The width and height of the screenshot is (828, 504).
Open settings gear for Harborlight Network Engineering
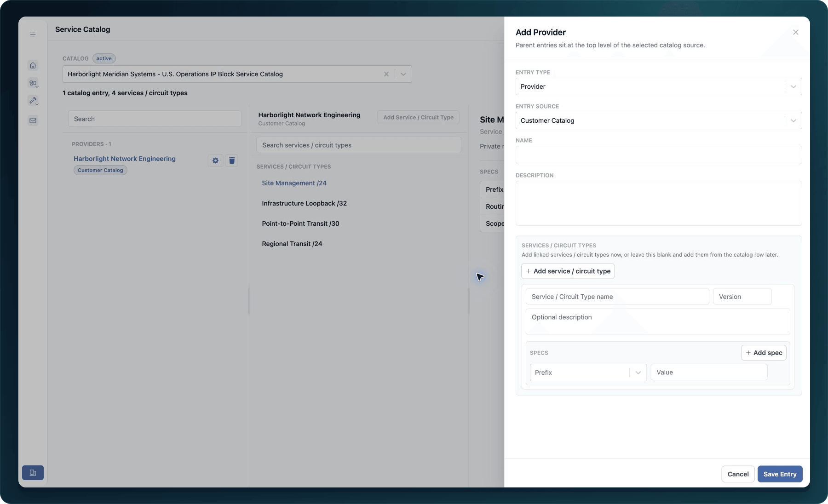click(x=215, y=160)
